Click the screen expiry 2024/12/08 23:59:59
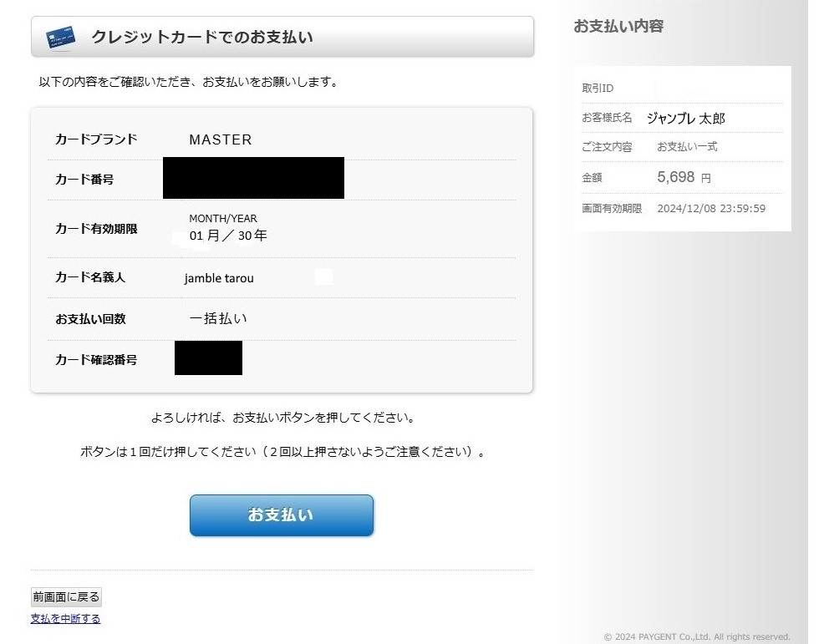The height and width of the screenshot is (644, 819). point(711,209)
